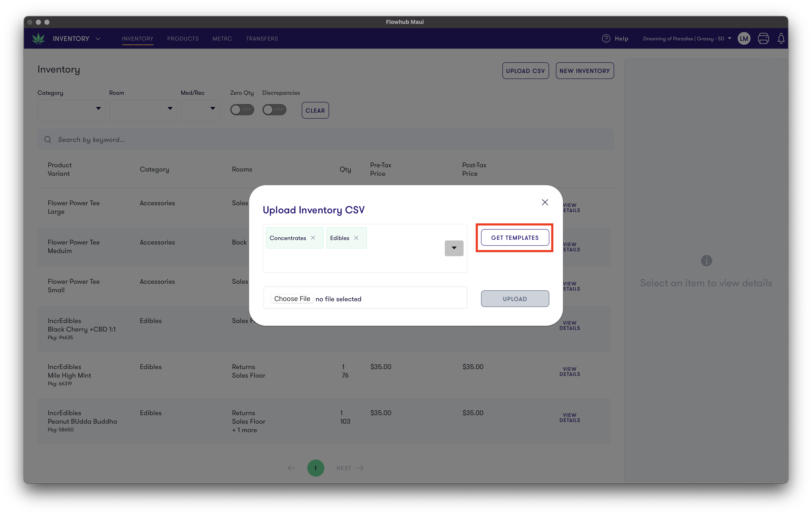The image size is (812, 515).
Task: Open Help question mark icon
Action: tap(606, 38)
